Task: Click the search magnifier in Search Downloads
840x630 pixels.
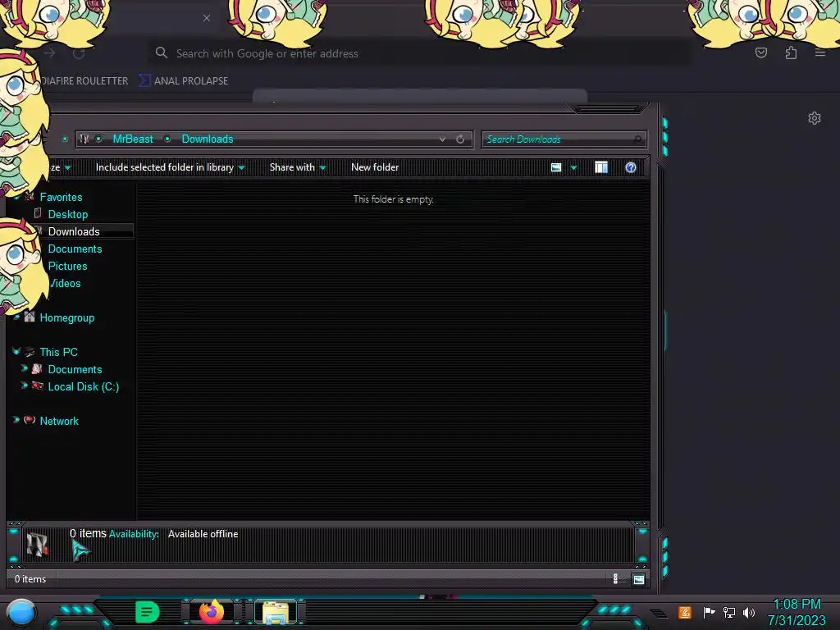Action: (x=637, y=139)
